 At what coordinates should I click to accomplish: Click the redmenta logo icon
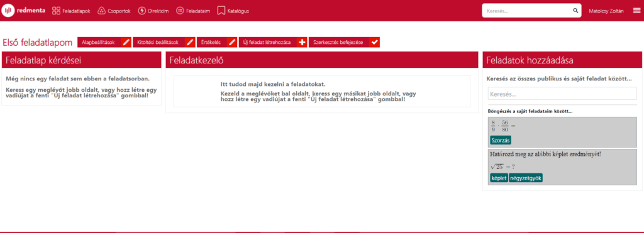8,11
